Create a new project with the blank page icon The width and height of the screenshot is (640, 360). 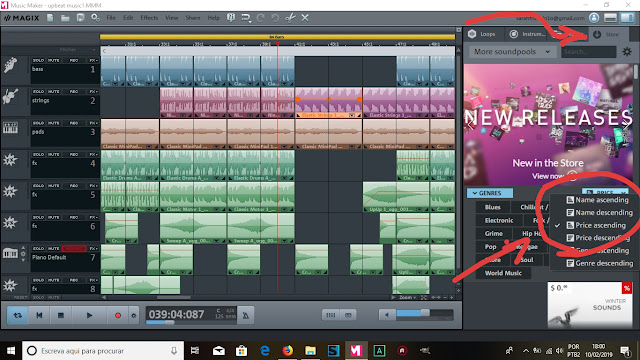pos(50,18)
